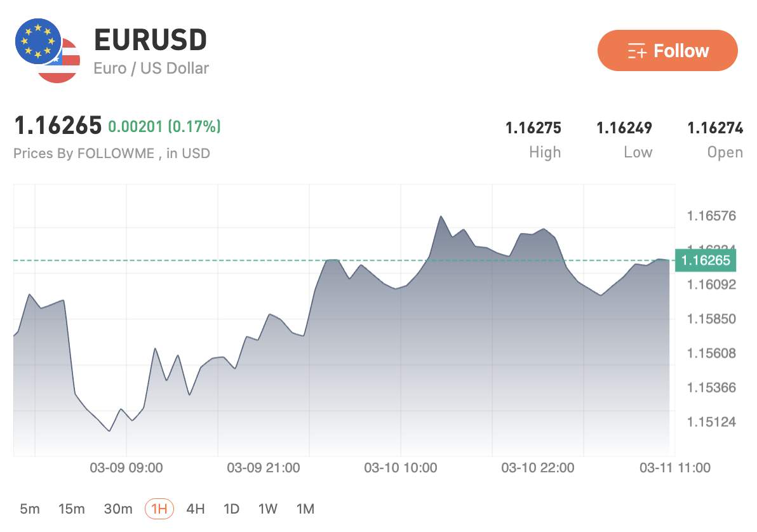Select the 1W weekly interval
The image size is (757, 532).
tap(267, 509)
